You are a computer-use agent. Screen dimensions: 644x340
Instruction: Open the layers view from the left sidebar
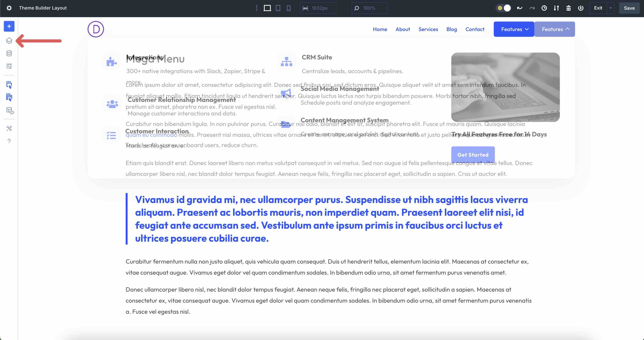[9, 41]
